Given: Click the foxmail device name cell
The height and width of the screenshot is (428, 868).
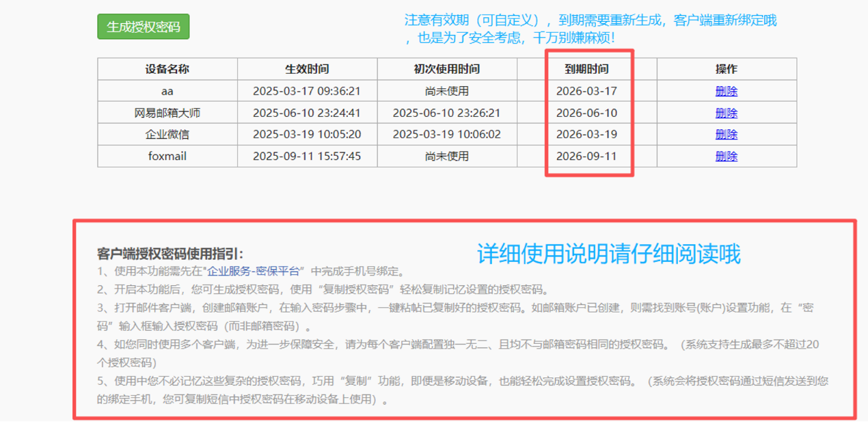Looking at the screenshot, I should pos(167,156).
